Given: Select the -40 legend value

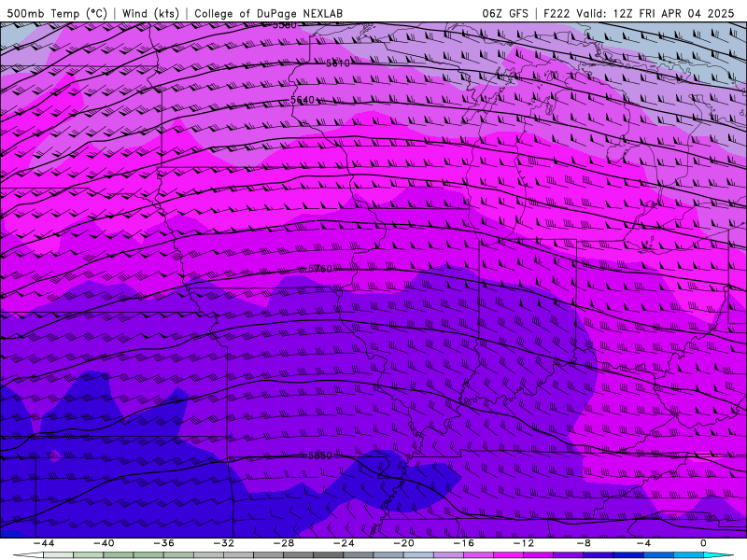Looking at the screenshot, I should click(x=104, y=543).
